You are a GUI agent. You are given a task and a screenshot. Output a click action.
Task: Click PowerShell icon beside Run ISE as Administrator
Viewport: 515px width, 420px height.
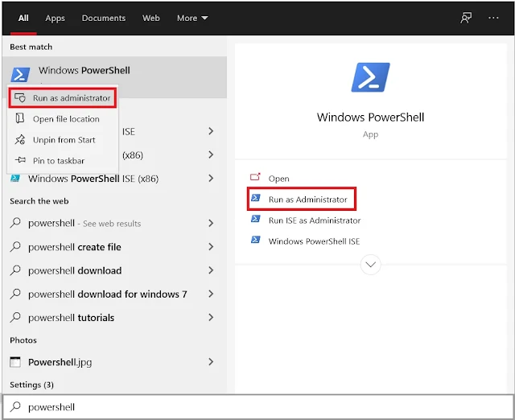(256, 219)
